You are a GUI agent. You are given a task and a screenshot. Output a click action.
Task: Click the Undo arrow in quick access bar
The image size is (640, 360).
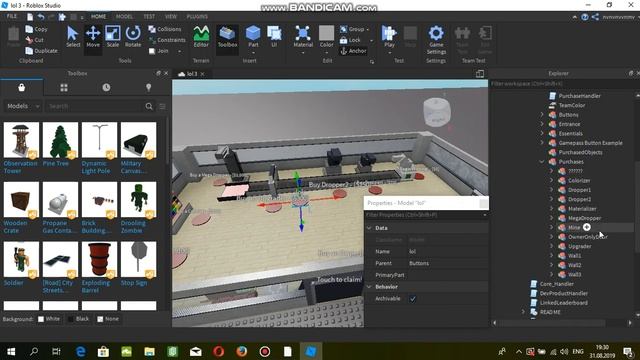click(x=41, y=17)
